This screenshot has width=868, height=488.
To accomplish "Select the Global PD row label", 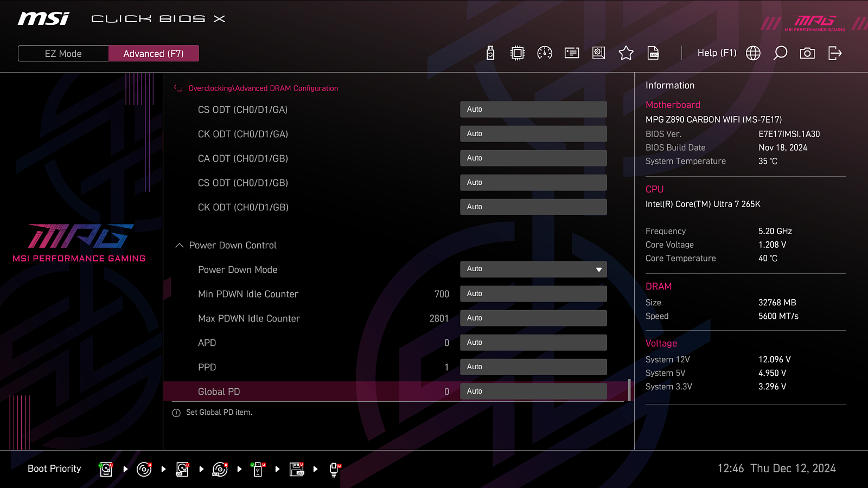I will 219,391.
